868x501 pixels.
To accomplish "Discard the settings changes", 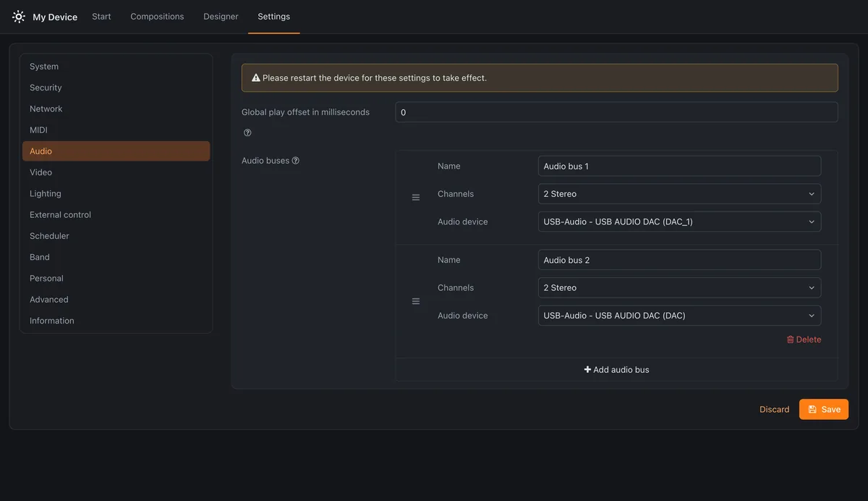I will (774, 410).
